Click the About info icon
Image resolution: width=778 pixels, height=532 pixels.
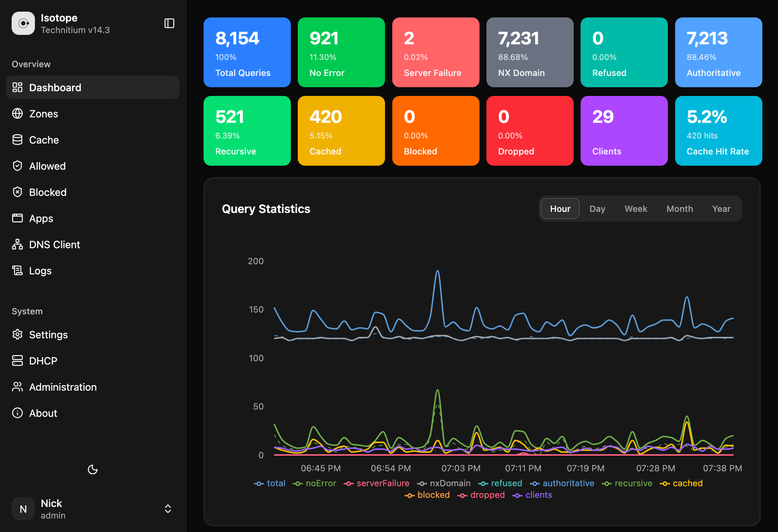17,413
